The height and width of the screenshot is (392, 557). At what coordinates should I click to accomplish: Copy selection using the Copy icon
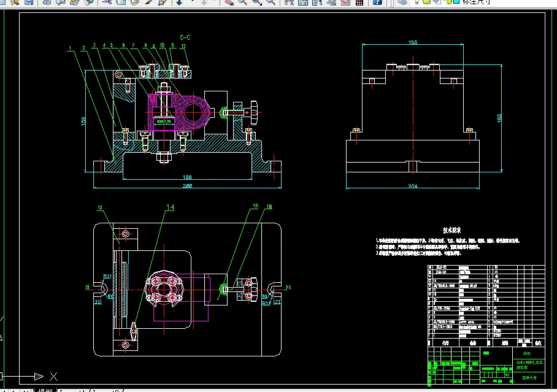(121, 2)
